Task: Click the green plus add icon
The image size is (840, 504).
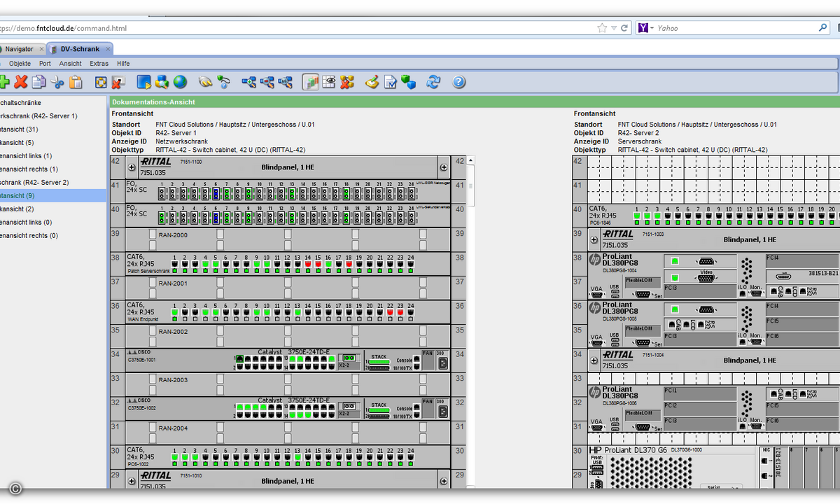Action: [3, 82]
